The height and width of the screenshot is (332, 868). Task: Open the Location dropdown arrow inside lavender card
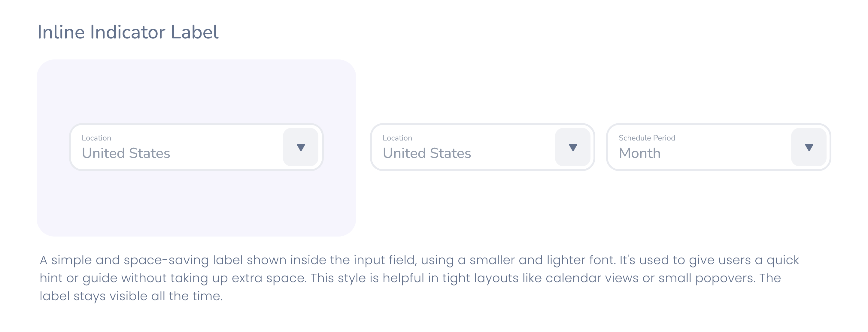301,147
